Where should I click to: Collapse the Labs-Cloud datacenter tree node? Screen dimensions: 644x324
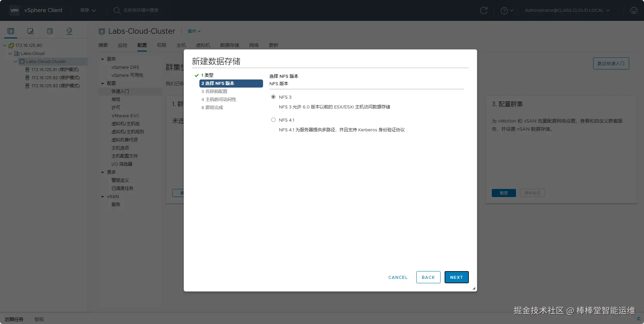10,54
